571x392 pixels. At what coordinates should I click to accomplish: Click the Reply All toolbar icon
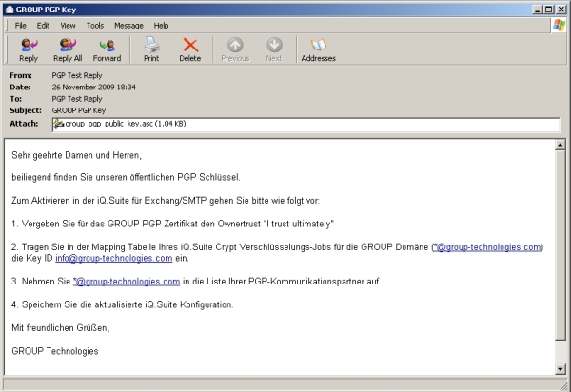pyautogui.click(x=68, y=49)
